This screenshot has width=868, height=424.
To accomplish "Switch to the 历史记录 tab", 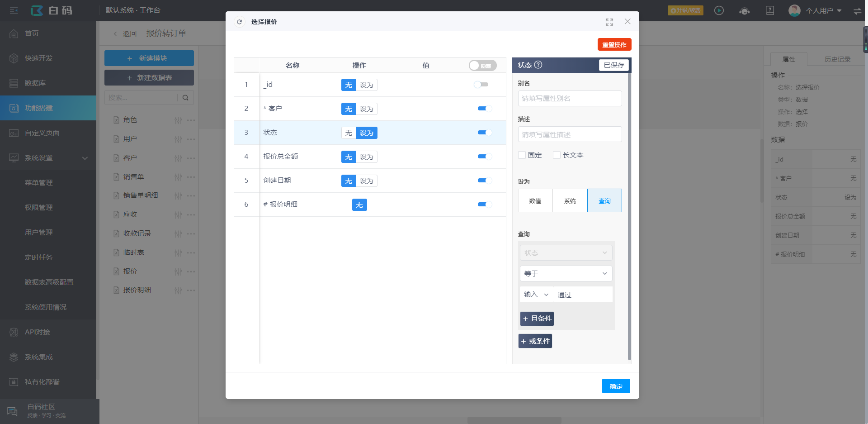I will (837, 59).
